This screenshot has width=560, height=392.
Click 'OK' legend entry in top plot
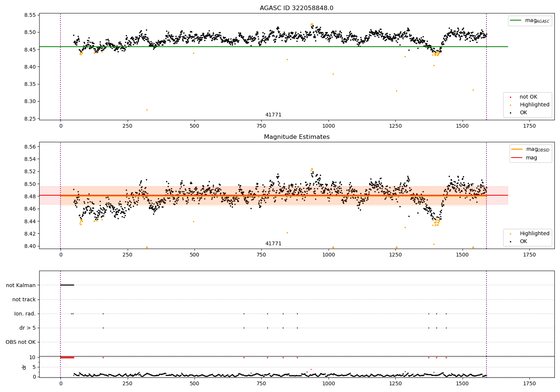pyautogui.click(x=523, y=113)
